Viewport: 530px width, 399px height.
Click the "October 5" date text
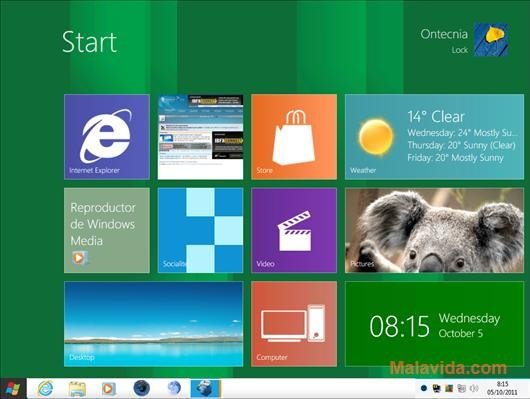click(461, 333)
